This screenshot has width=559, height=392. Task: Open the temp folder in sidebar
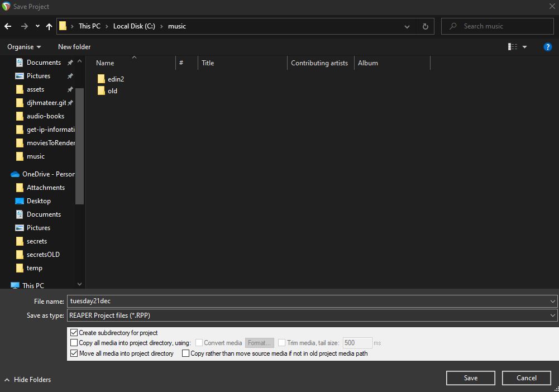pyautogui.click(x=34, y=268)
